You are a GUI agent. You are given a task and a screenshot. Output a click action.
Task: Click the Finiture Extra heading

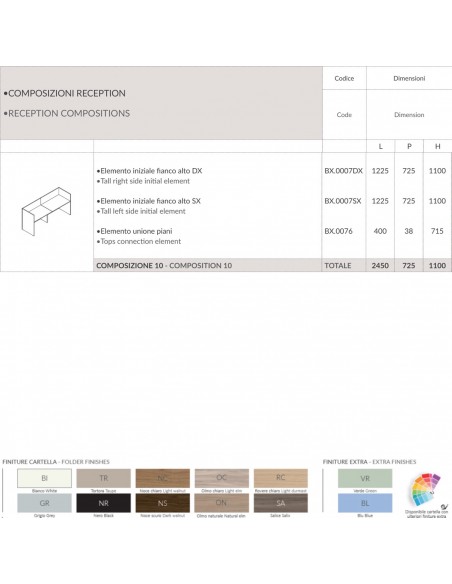click(x=369, y=462)
